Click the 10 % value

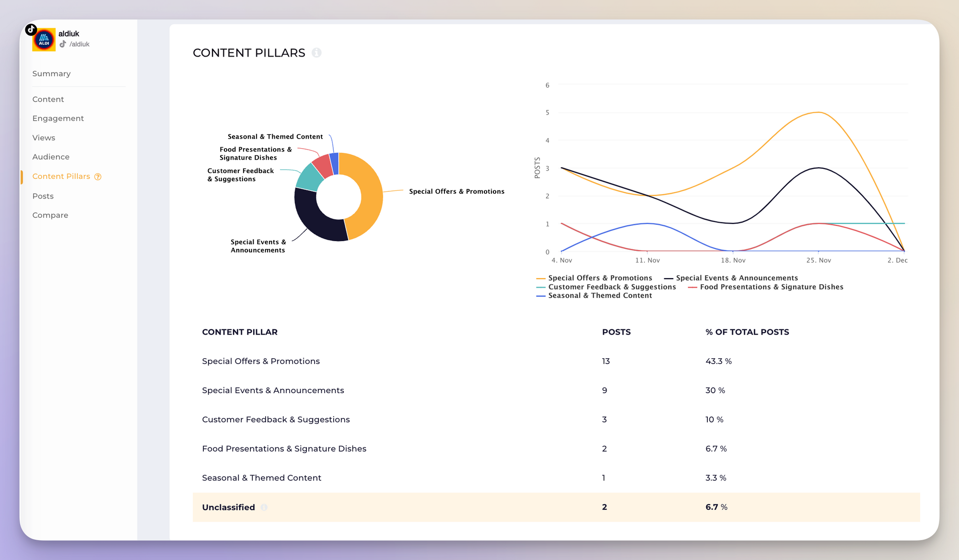(714, 420)
